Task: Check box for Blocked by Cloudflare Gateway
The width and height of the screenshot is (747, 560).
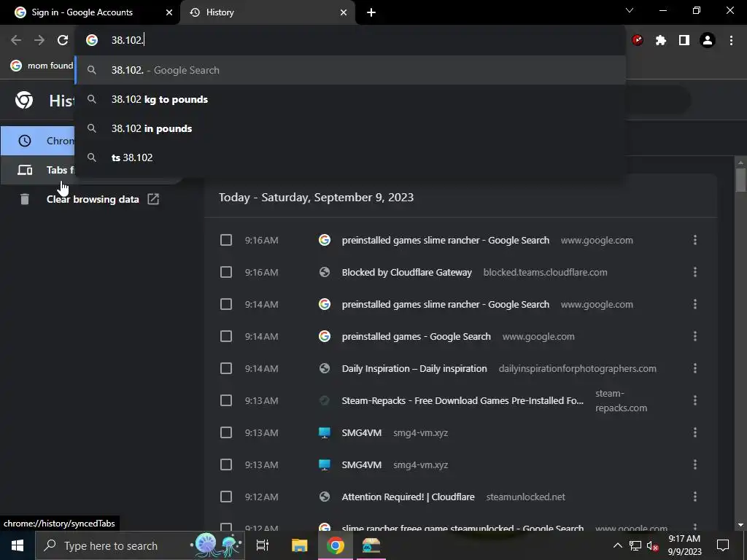Action: (226, 272)
